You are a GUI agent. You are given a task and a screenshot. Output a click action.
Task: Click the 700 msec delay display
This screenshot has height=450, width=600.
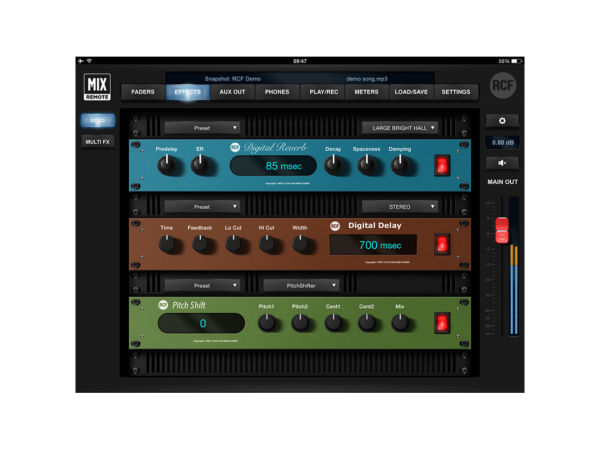pyautogui.click(x=373, y=245)
